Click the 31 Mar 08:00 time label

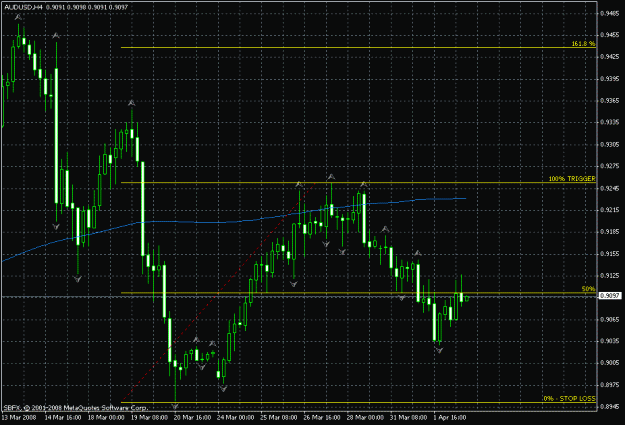(408, 417)
